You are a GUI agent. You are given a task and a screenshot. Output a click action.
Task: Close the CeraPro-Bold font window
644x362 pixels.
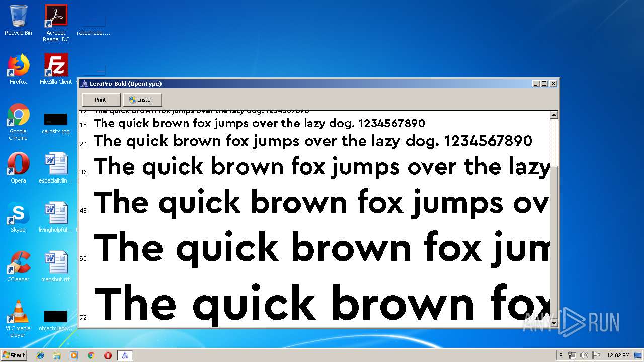[553, 84]
